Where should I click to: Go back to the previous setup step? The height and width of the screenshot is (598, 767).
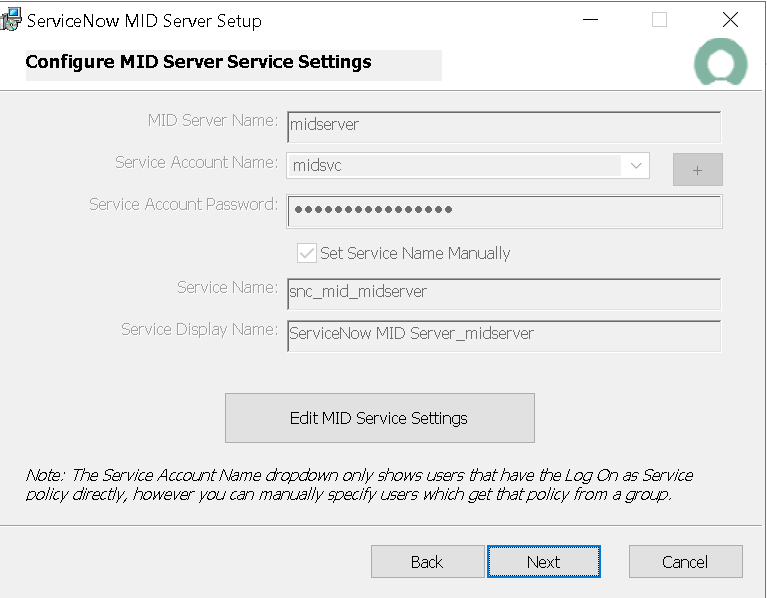pos(427,562)
